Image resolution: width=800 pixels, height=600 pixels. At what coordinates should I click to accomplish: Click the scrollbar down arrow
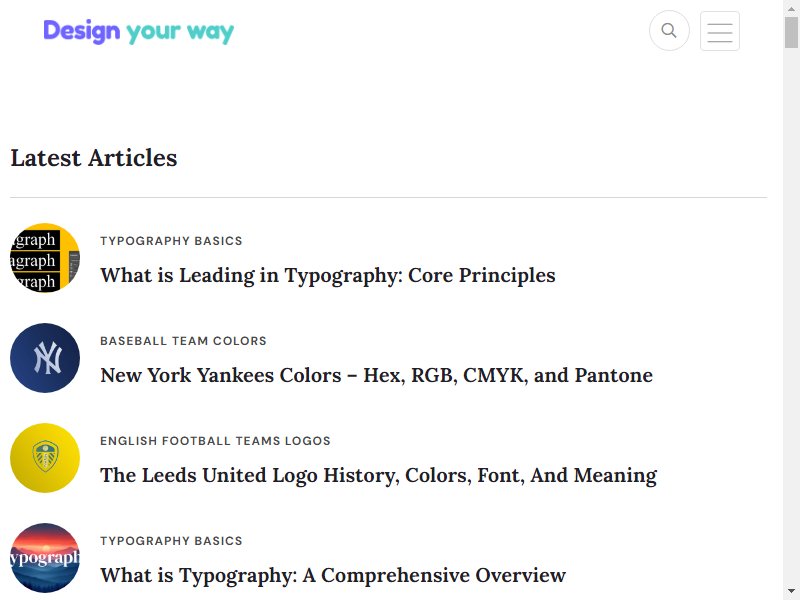coord(791,592)
